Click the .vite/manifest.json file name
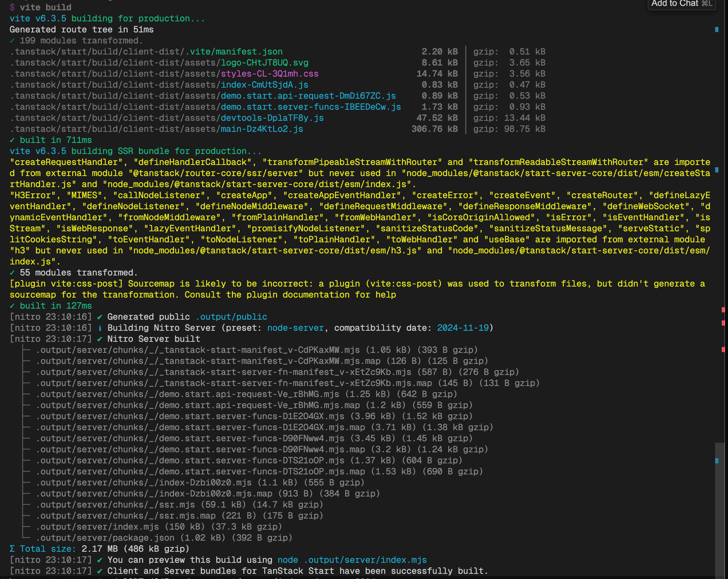Image resolution: width=728 pixels, height=579 pixels. tap(234, 52)
